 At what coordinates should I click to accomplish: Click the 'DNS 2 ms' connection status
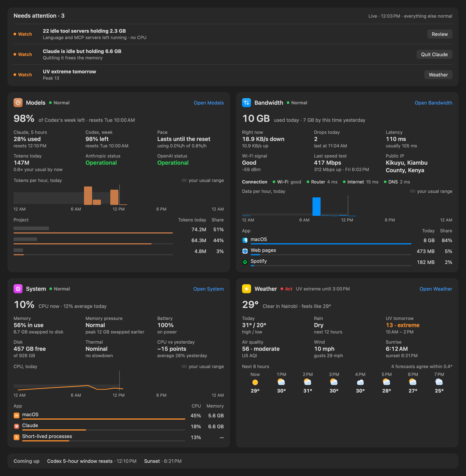coord(397,182)
